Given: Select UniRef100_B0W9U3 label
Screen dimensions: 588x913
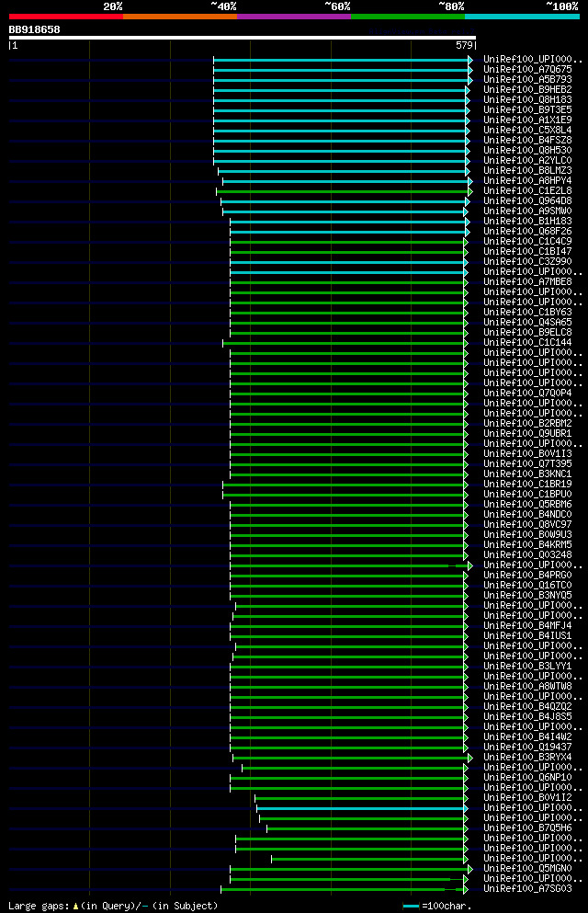Looking at the screenshot, I should 527,534.
